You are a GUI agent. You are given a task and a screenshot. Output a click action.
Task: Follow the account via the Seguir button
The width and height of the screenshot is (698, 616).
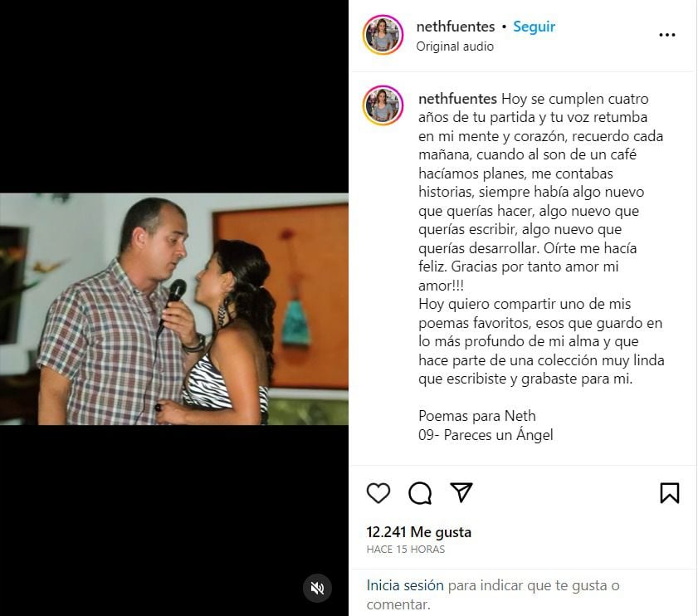pyautogui.click(x=534, y=27)
